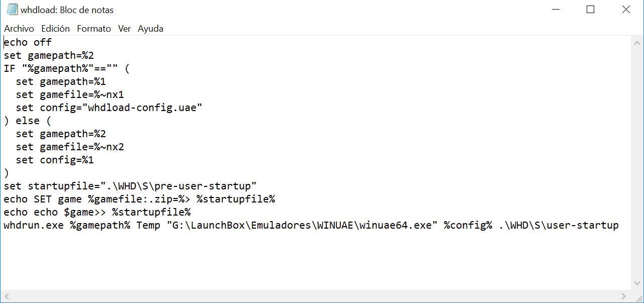Click the horizontal scrollbar track

[315, 296]
